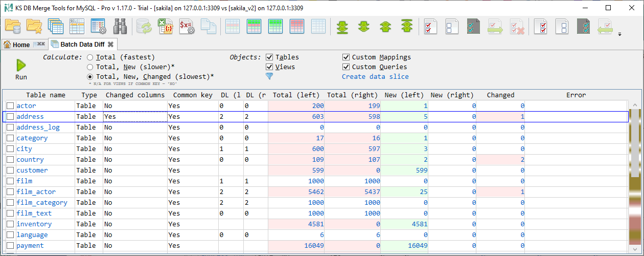This screenshot has width=644, height=256.
Task: Click the 4581 total left cell for inventory
Action: (296, 224)
